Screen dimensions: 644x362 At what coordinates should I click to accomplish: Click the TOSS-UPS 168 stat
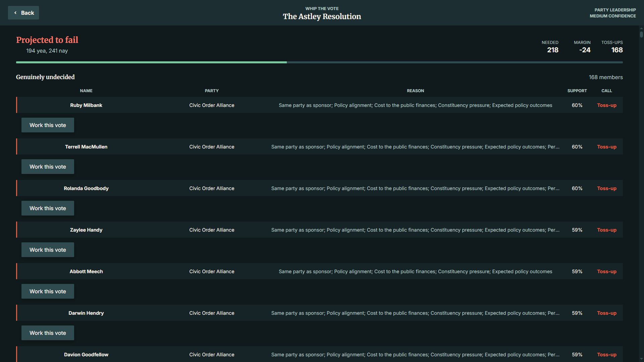tap(612, 47)
